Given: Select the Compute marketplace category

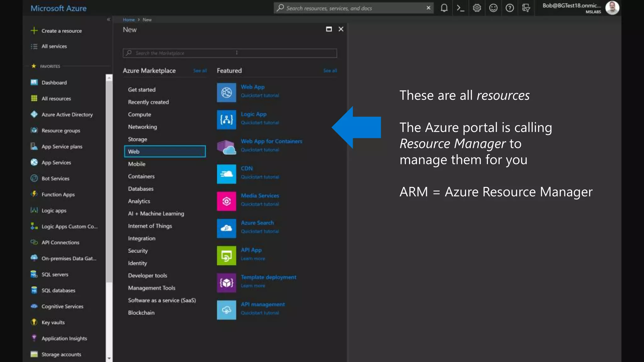Looking at the screenshot, I should 139,114.
